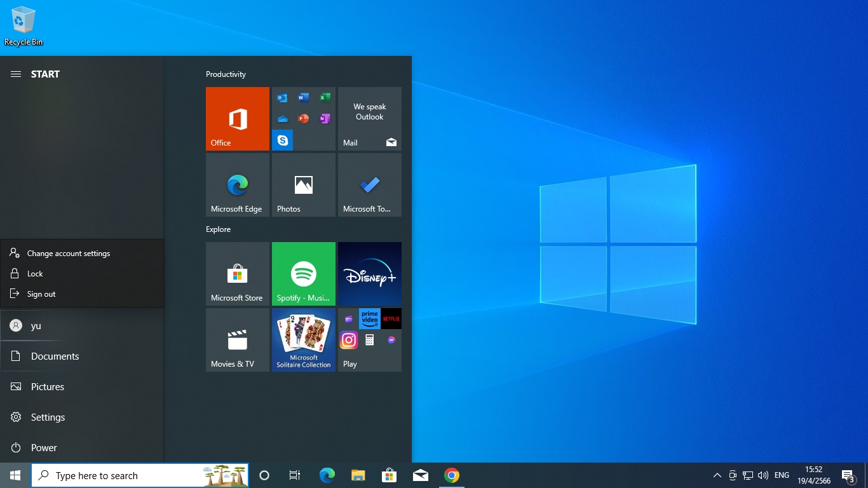Open Cortana circle on the taskbar

[x=264, y=475]
